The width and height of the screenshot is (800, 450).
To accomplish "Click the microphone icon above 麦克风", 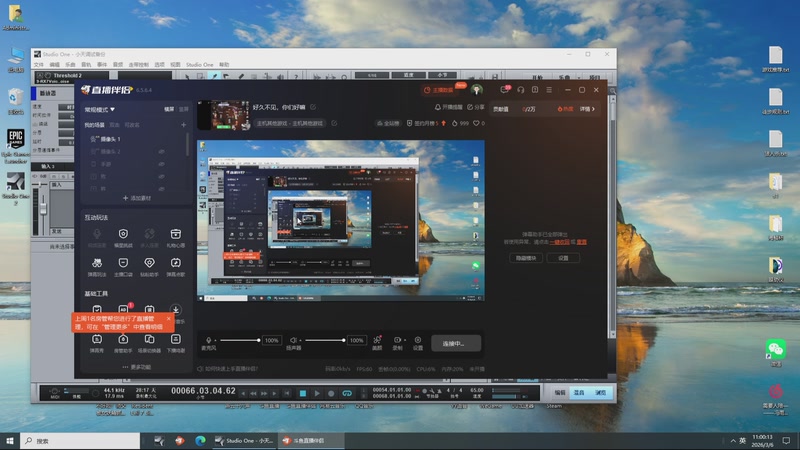I will 208,340.
